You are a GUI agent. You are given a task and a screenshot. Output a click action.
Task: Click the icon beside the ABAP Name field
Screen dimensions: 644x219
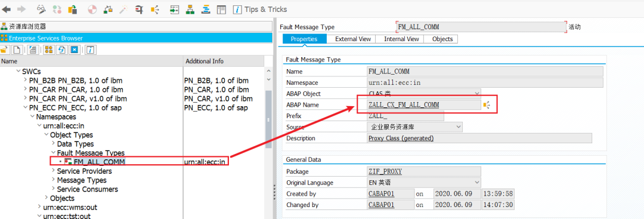coord(487,105)
